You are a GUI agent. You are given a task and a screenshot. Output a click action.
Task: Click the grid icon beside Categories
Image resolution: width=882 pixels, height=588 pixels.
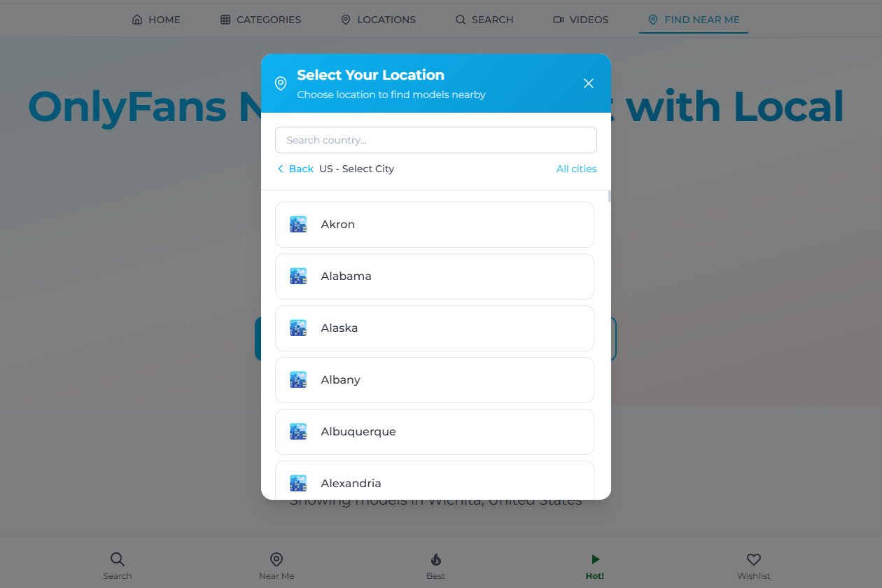click(225, 20)
